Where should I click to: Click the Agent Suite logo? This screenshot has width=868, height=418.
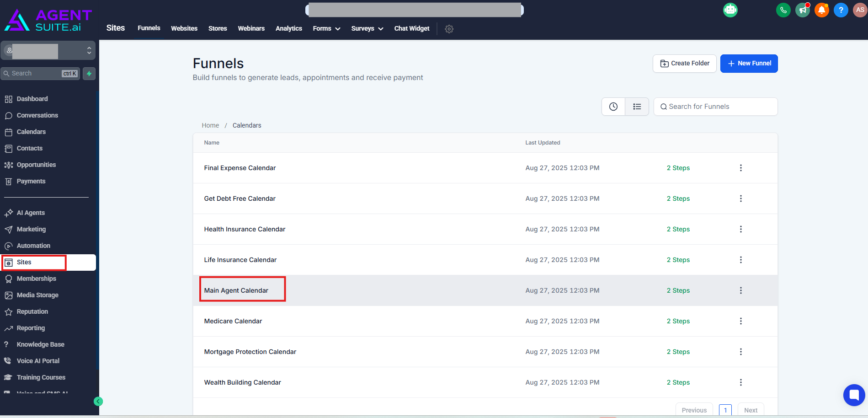pos(48,20)
